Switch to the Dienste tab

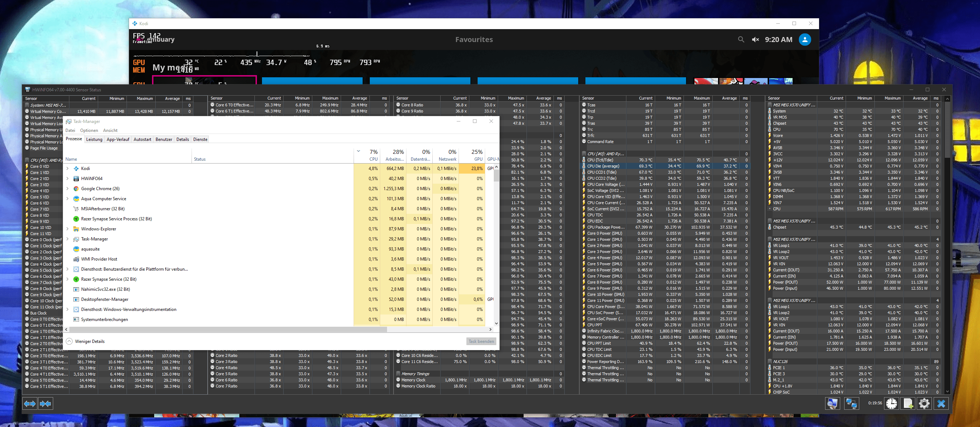pyautogui.click(x=200, y=139)
